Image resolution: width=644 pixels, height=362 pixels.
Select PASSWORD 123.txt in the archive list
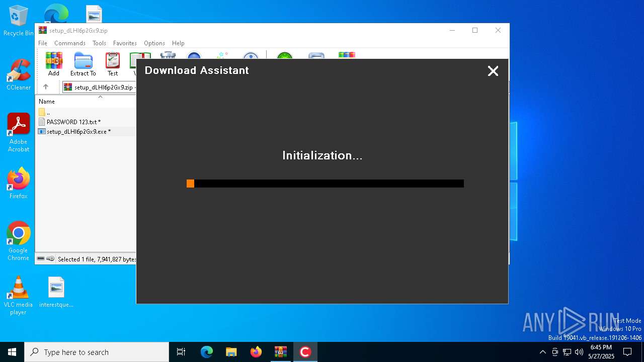[x=87, y=122]
